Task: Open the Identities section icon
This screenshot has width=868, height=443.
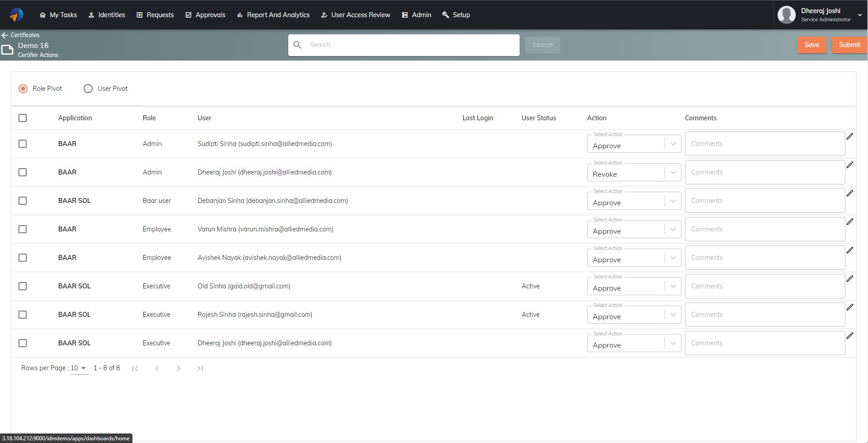Action: [91, 14]
